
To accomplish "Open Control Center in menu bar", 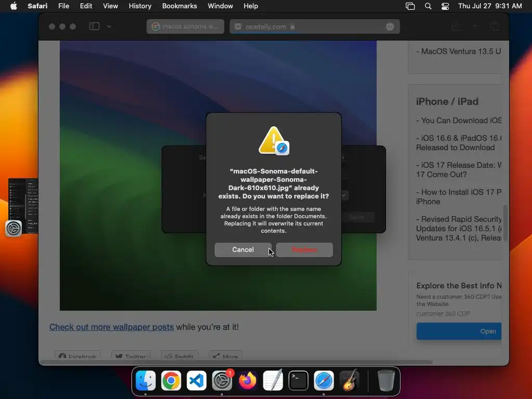I will click(445, 6).
